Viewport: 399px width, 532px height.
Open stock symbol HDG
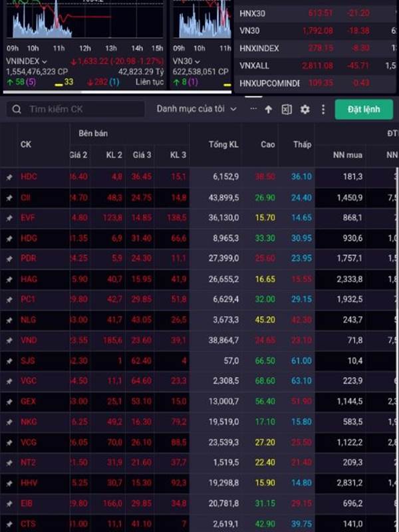(29, 238)
